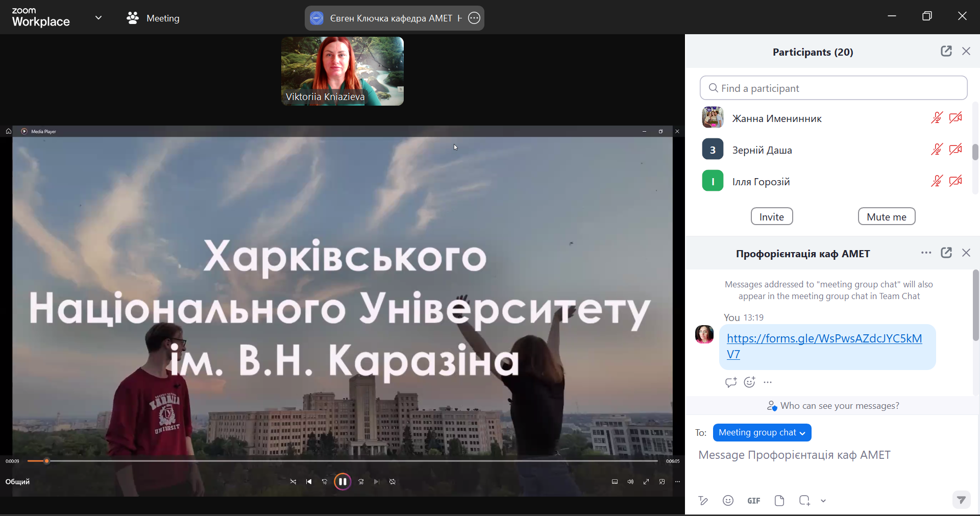
Task: Reply in thread to the forms link message
Action: click(730, 382)
